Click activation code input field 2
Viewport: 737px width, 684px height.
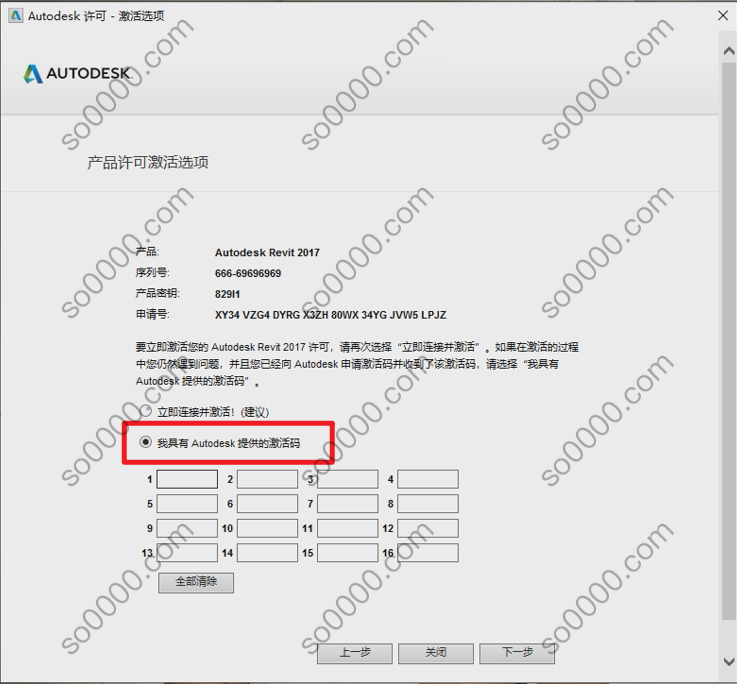[x=267, y=479]
